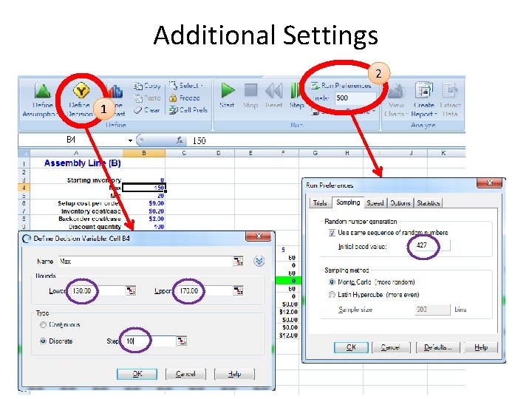This screenshot has height=399, width=532.
Task: Select the Discrete type radio button
Action: click(43, 341)
